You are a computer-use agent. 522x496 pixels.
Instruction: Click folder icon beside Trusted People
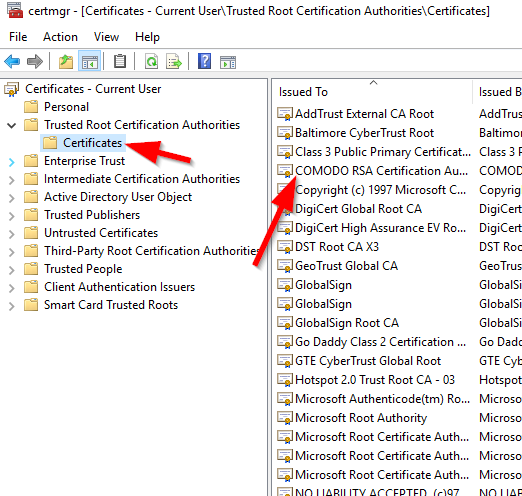click(x=31, y=269)
